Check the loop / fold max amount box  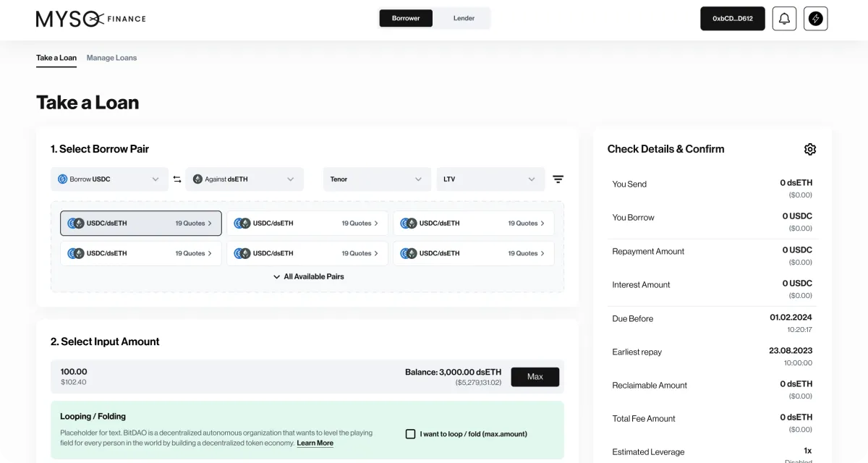(410, 434)
